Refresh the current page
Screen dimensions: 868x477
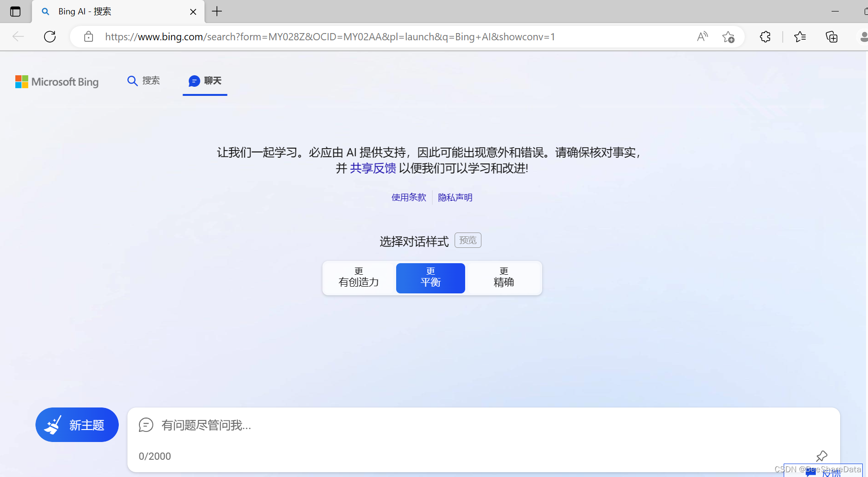point(50,36)
